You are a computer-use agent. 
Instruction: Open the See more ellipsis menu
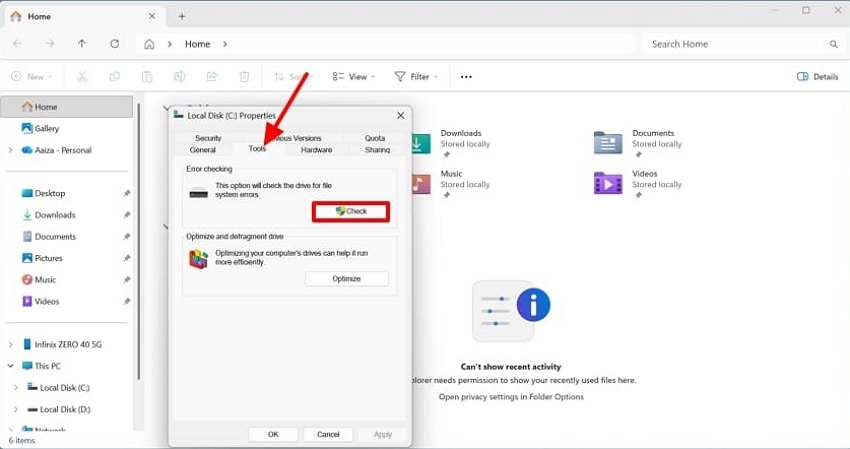(x=466, y=77)
